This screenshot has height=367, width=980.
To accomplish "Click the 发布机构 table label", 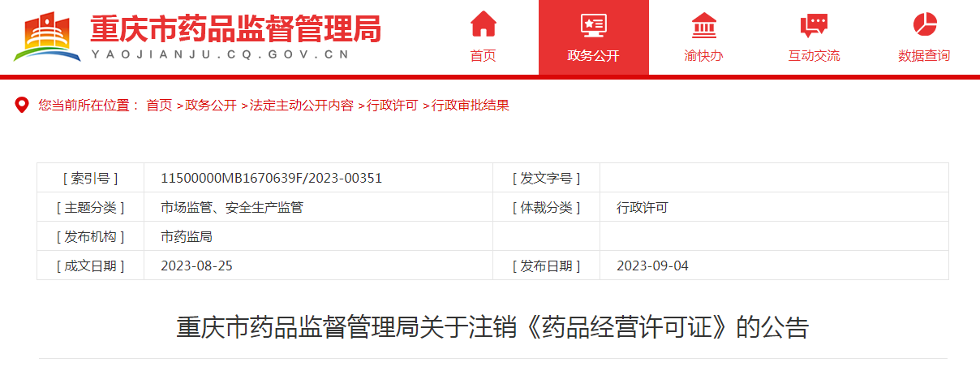I will tap(90, 236).
